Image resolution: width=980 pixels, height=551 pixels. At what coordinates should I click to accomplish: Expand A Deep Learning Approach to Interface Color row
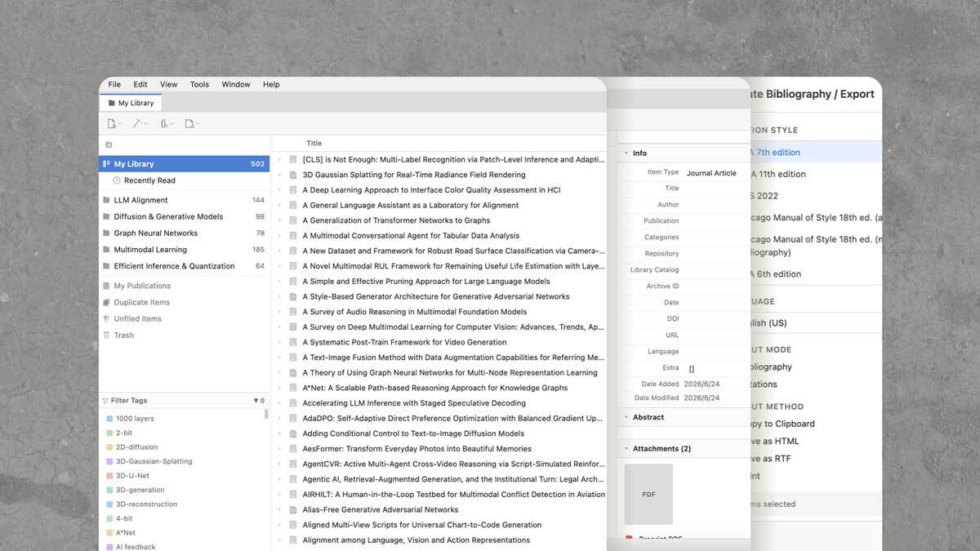[x=280, y=189]
